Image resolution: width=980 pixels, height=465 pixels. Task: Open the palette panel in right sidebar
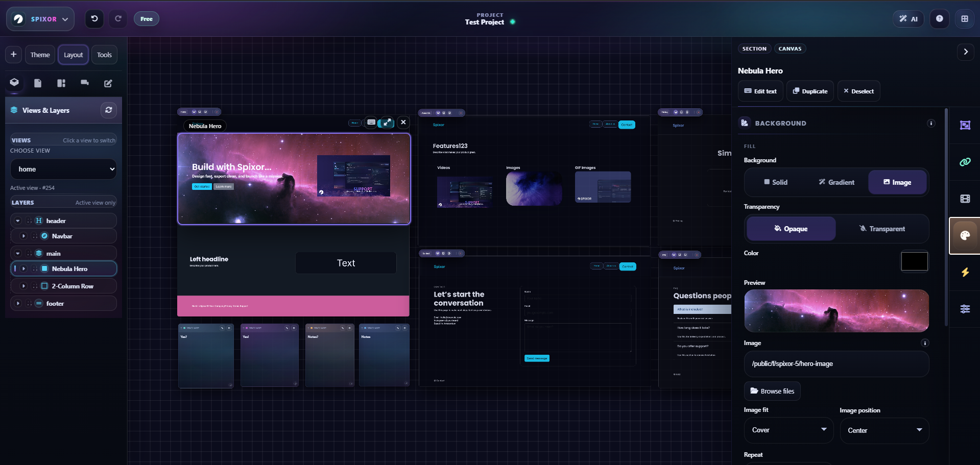pos(965,236)
